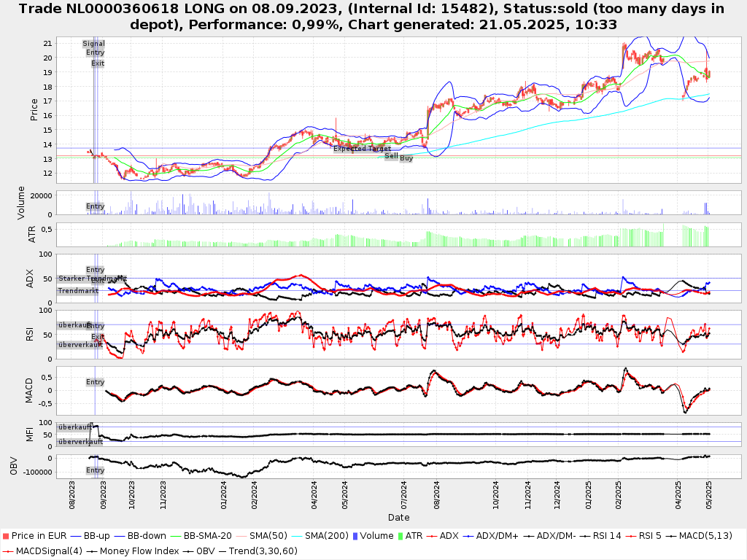Viewport: 747px width, 560px height.
Task: Click the Exit annotation in price chart
Action: (x=98, y=63)
